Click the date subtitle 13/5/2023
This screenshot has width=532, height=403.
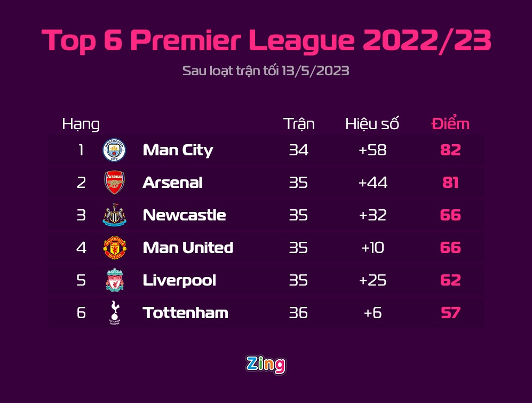point(266,71)
